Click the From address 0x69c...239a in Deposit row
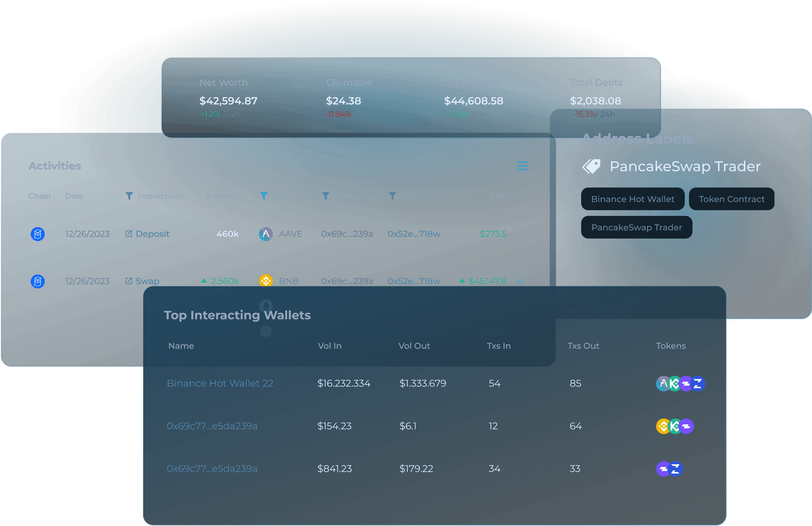This screenshot has width=812, height=526. point(347,234)
